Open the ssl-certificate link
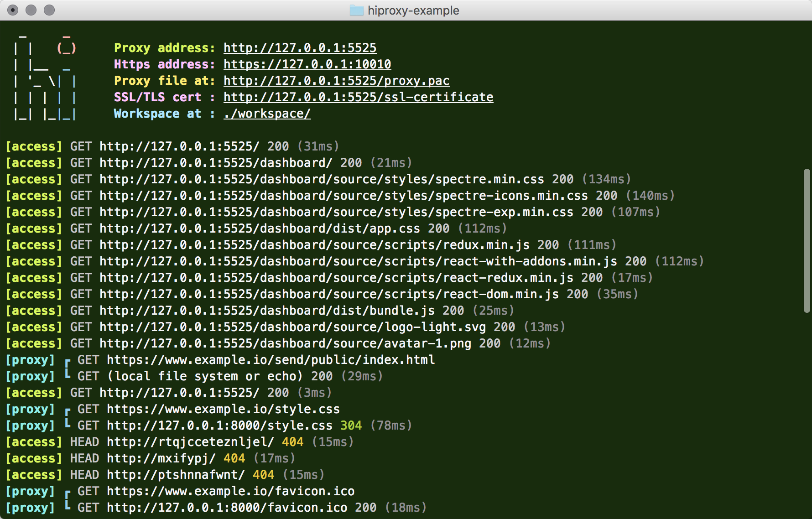The height and width of the screenshot is (519, 812). pos(358,97)
